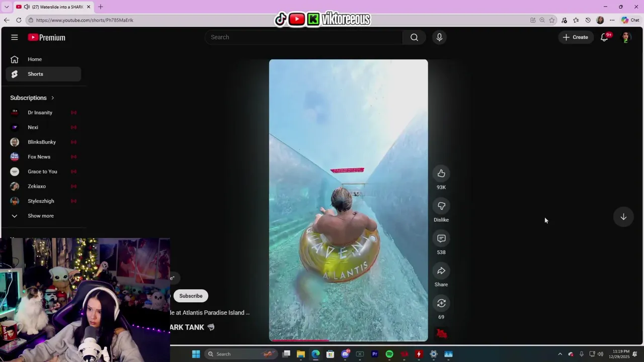Screen dimensions: 644x362
Task: Click the URL address bar
Action: coord(277,20)
